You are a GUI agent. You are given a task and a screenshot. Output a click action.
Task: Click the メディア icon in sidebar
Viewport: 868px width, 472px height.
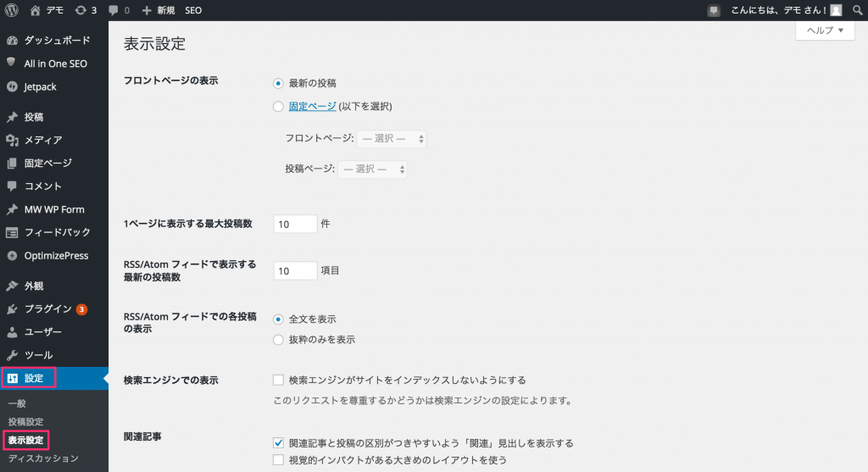coord(12,140)
